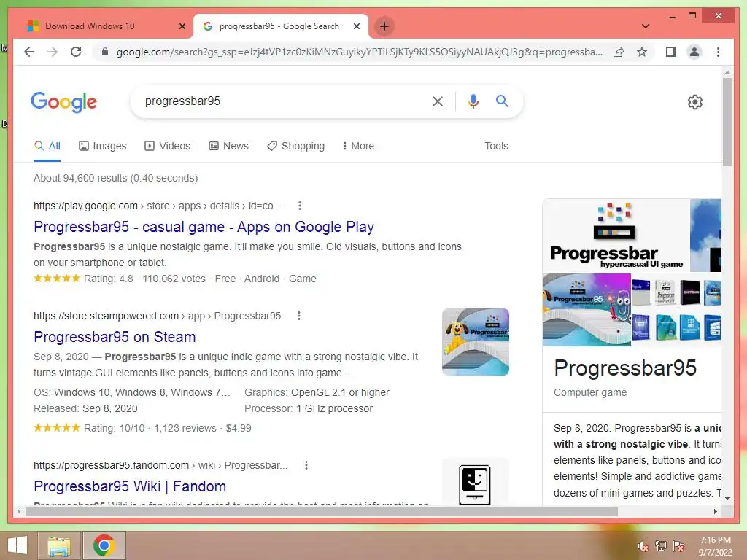Click the '$4.99' Steam price text
Screen dimensions: 747x560
pyautogui.click(x=239, y=428)
